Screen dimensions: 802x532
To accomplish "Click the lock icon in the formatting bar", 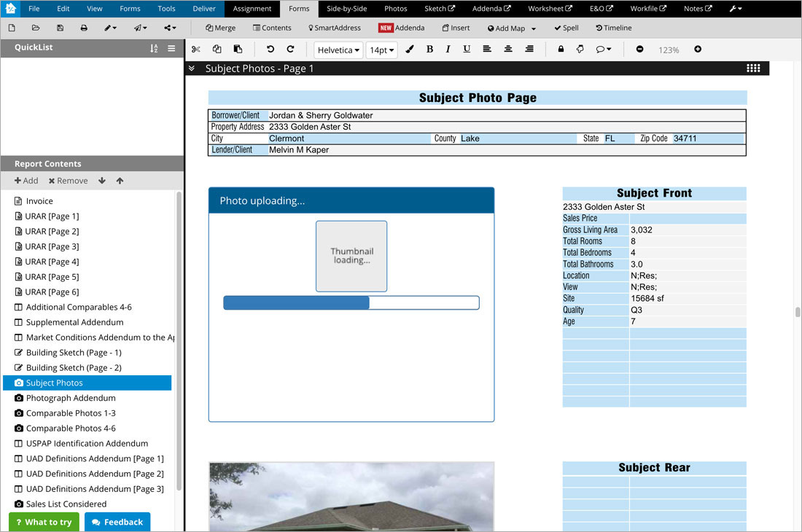I will point(560,49).
